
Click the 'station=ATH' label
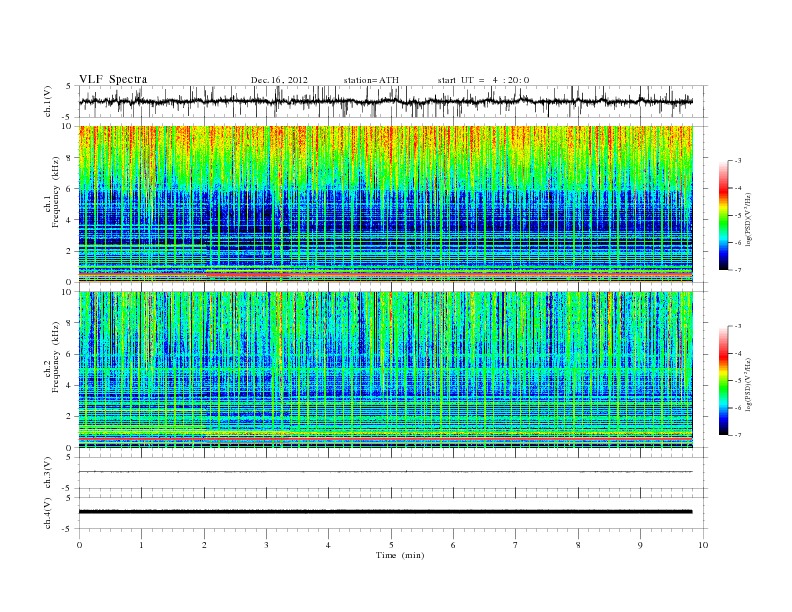tap(371, 80)
